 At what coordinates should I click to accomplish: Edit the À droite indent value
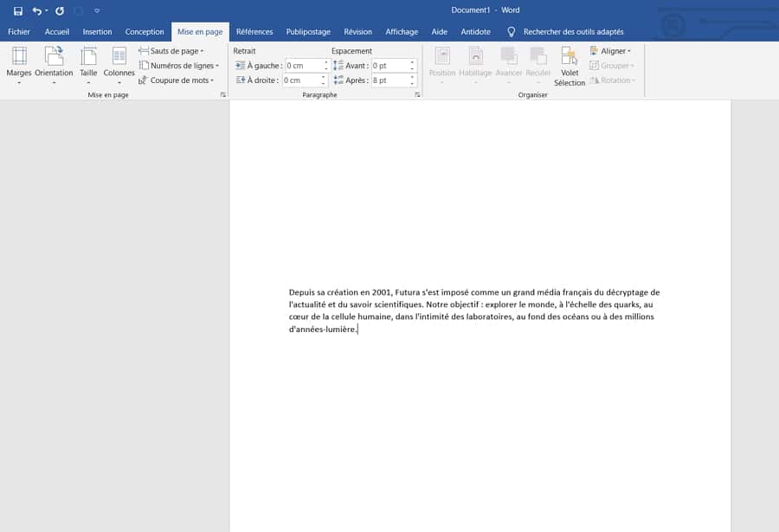coord(301,80)
